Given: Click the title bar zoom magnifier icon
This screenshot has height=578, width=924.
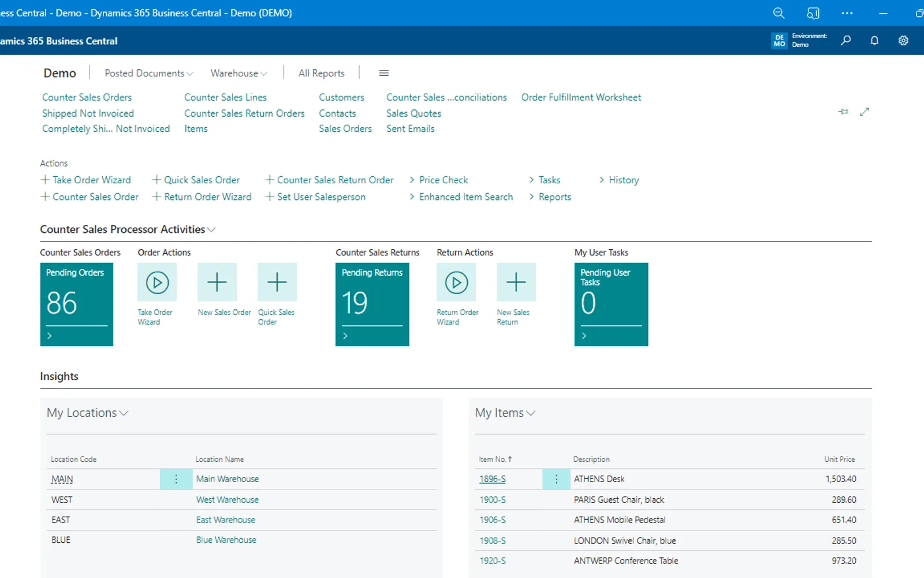Looking at the screenshot, I should tap(778, 13).
